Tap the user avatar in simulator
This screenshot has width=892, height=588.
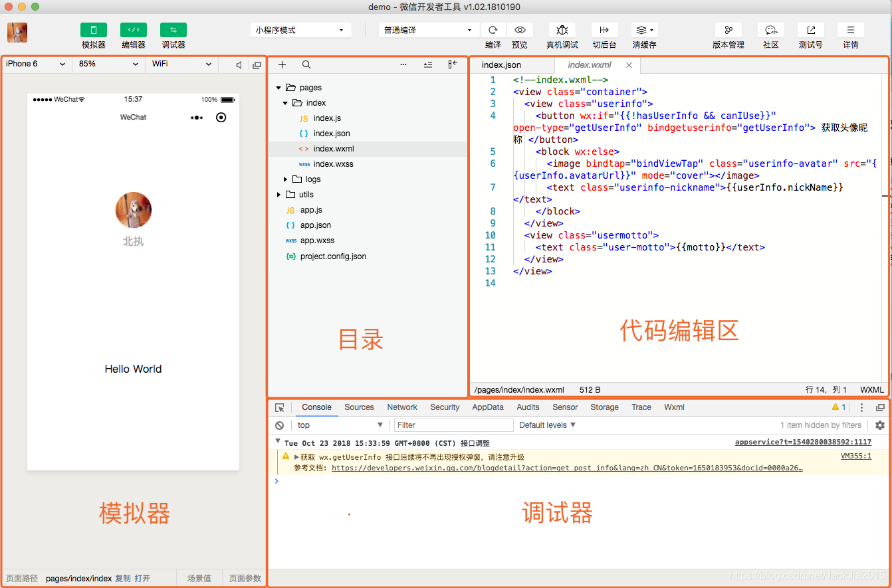133,210
